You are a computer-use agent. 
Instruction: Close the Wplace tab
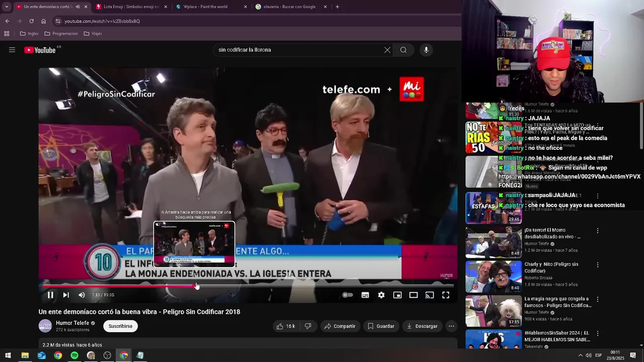pos(246,7)
